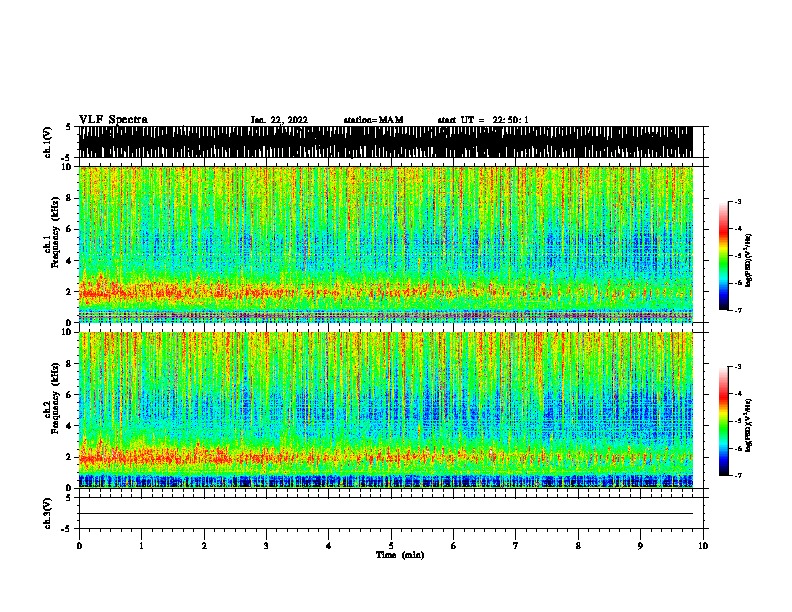The image size is (792, 612).
Task: Click the "-3" label on ch.1 colorbar
Action: [737, 201]
